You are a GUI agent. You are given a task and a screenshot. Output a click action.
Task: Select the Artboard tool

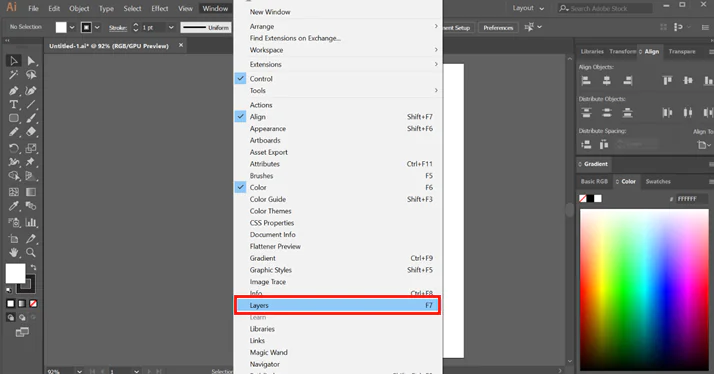[14, 239]
